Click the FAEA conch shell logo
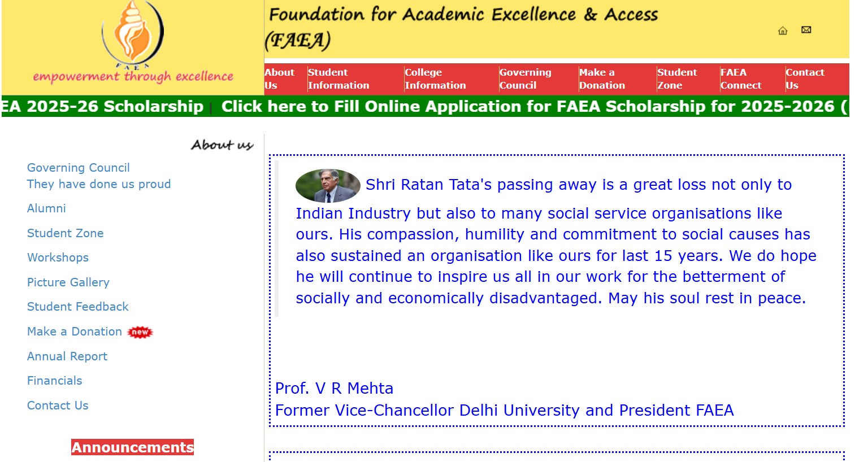868x462 pixels. click(x=133, y=35)
